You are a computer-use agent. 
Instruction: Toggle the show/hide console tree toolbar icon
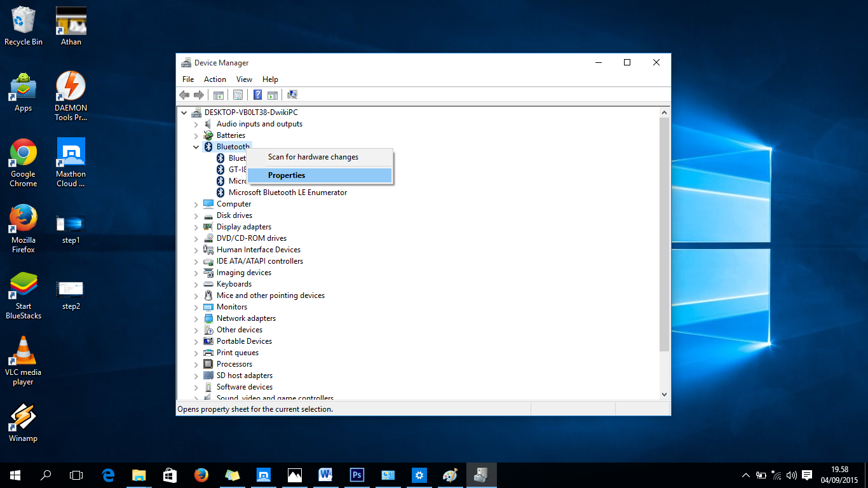[218, 95]
